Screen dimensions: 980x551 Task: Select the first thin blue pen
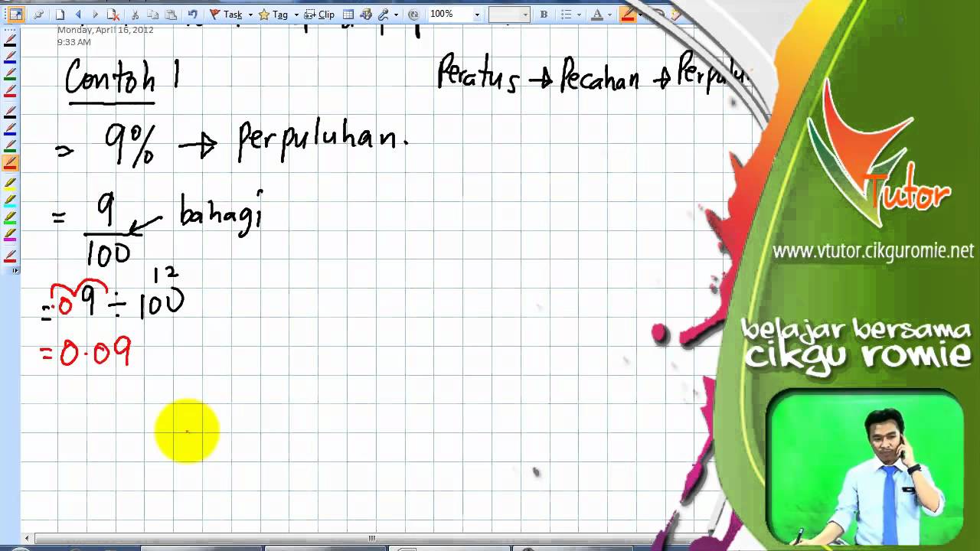[10, 57]
